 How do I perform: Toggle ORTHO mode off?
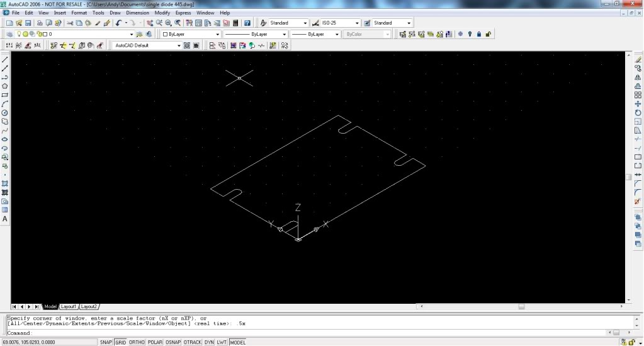tap(137, 342)
